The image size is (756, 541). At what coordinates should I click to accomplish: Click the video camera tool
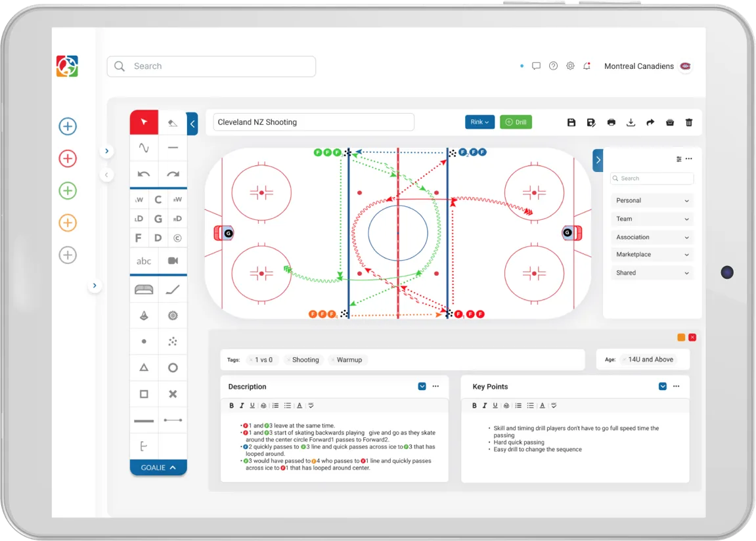173,261
